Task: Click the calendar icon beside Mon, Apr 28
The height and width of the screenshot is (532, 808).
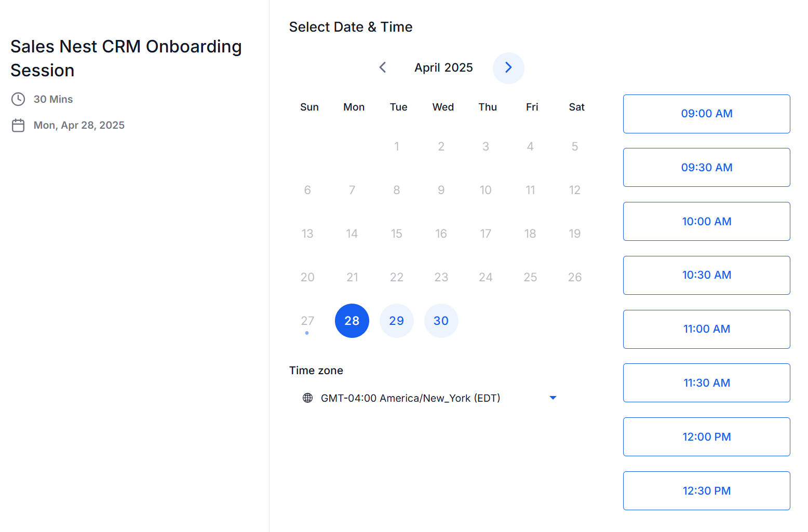Action: [18, 126]
